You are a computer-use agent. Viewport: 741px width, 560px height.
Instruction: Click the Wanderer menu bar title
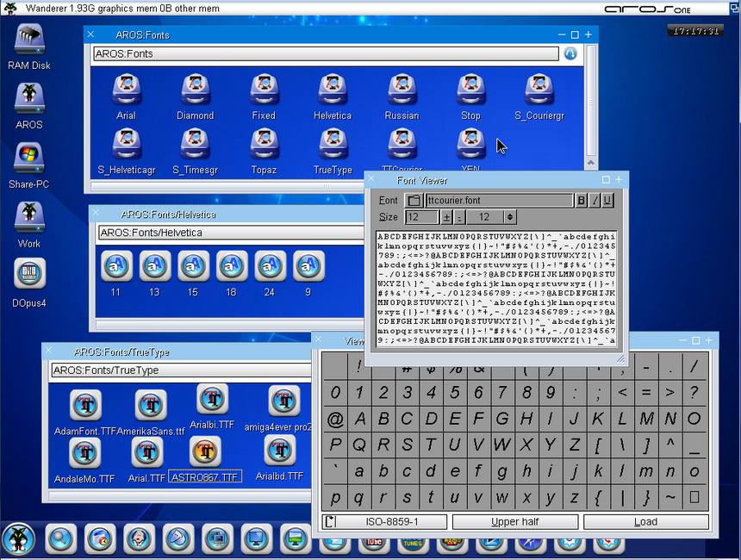[x=121, y=8]
